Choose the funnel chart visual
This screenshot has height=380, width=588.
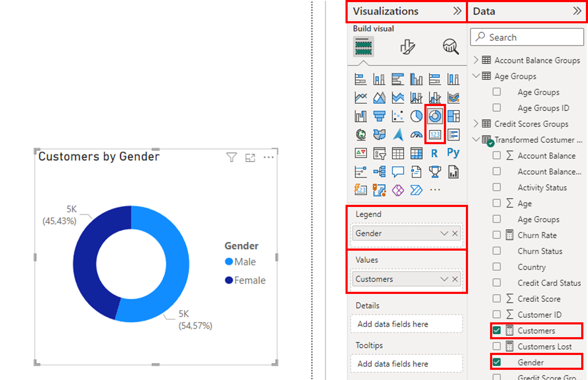379,115
